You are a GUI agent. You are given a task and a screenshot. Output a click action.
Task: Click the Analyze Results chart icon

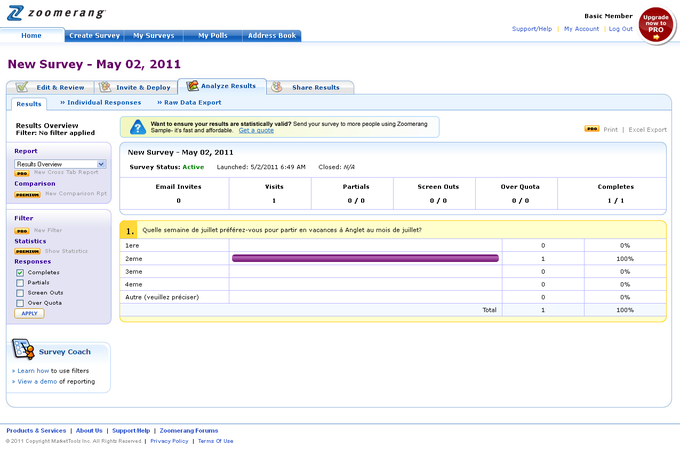192,86
